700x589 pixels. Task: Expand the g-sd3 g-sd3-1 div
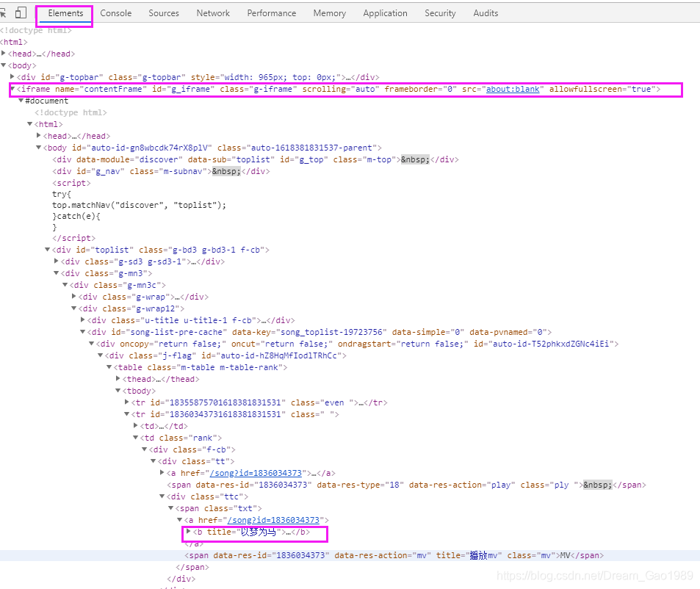(x=57, y=261)
